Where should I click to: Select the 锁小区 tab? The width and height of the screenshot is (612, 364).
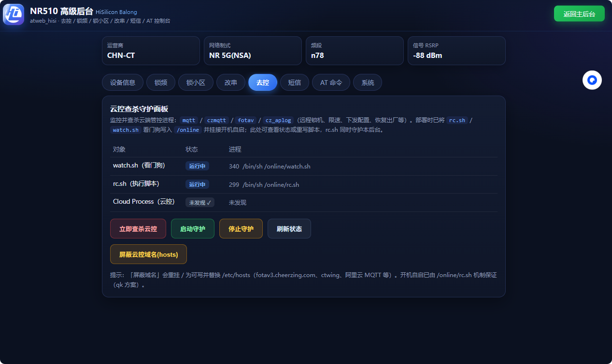coord(196,83)
